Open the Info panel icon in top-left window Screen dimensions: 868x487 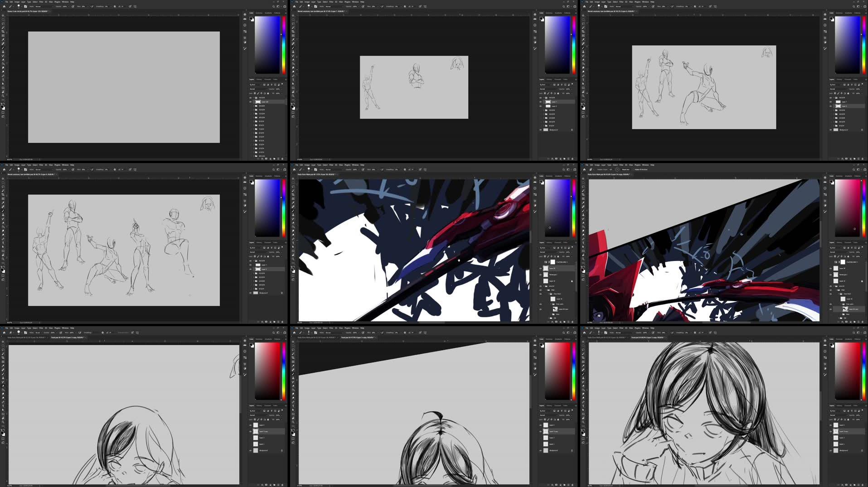[x=245, y=25]
